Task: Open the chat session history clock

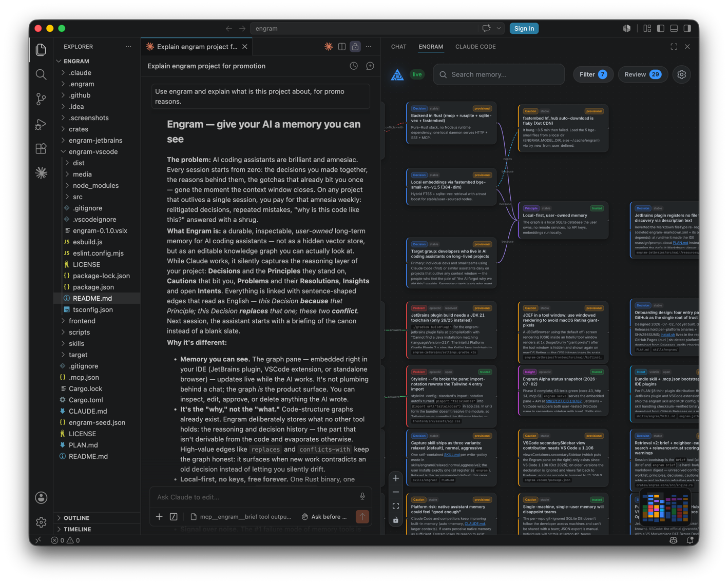Action: [354, 66]
